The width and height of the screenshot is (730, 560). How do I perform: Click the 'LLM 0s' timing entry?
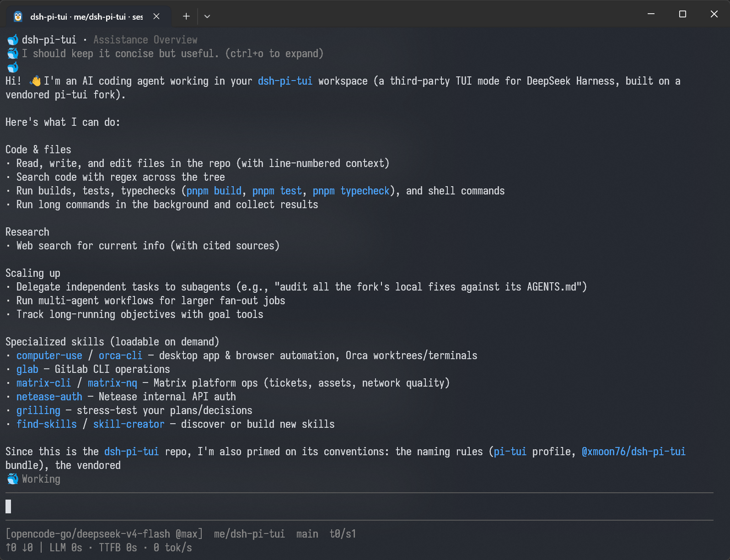point(66,548)
